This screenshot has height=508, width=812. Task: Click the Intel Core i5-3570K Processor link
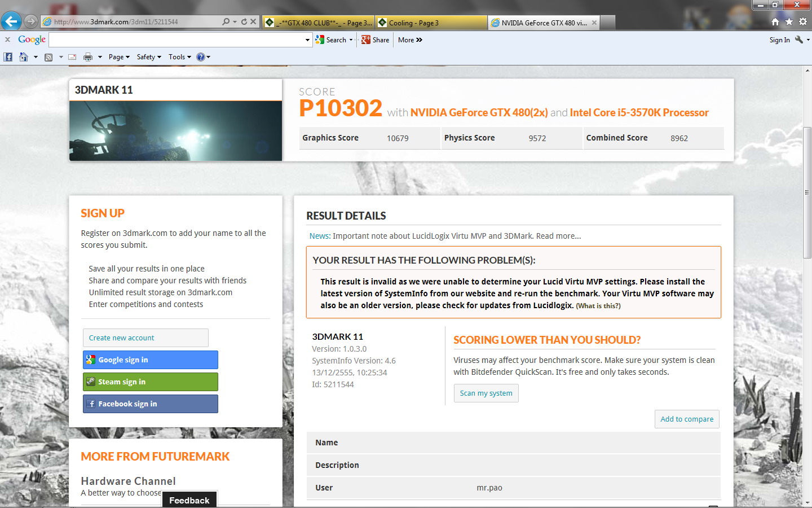point(639,112)
